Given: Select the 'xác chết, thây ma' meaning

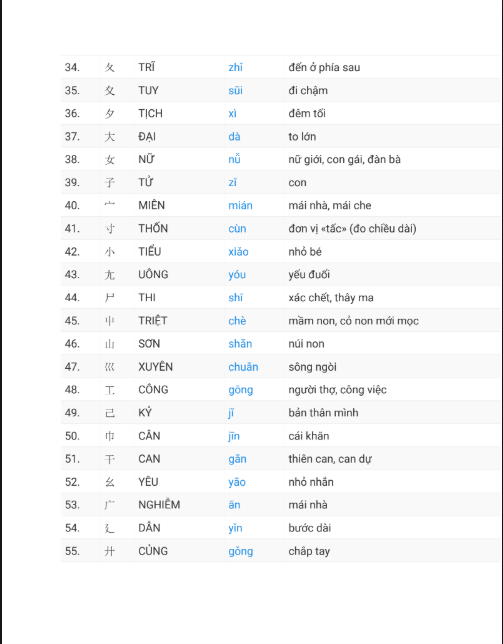Looking at the screenshot, I should (x=331, y=298).
